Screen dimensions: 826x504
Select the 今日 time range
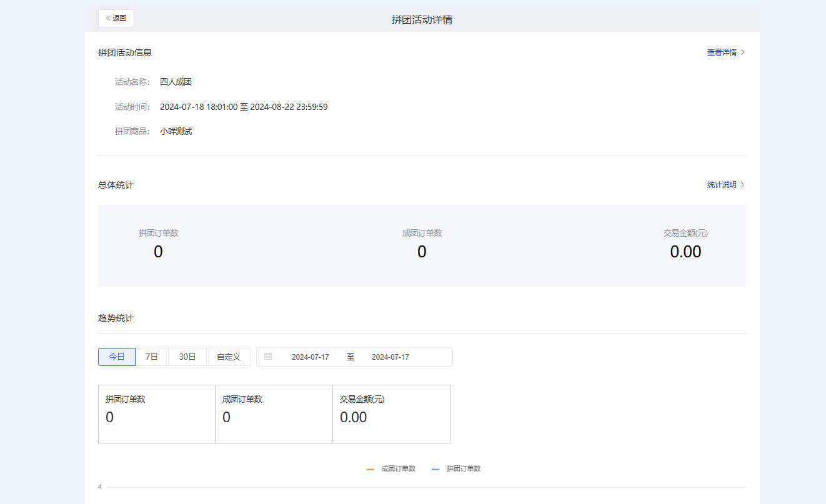pos(117,357)
